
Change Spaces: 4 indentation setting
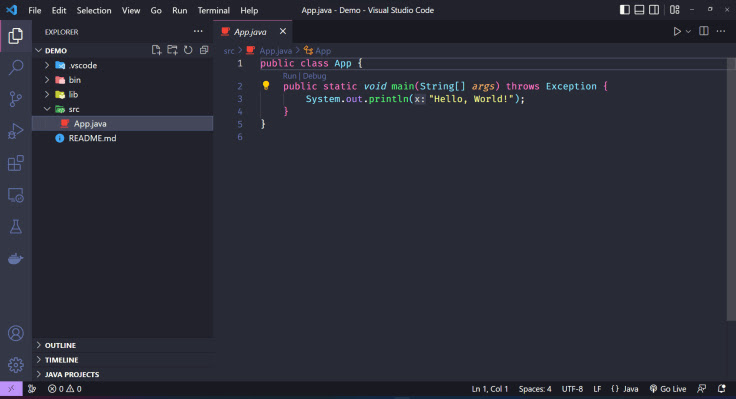[x=535, y=389]
